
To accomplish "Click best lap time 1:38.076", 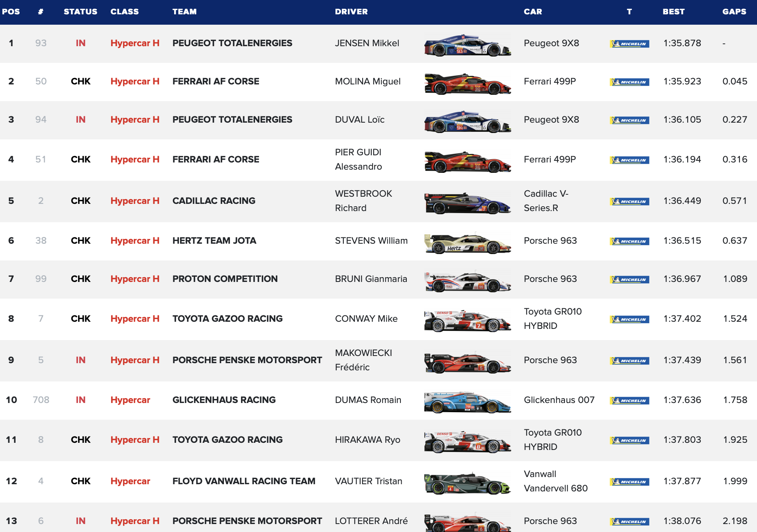I will coord(682,521).
